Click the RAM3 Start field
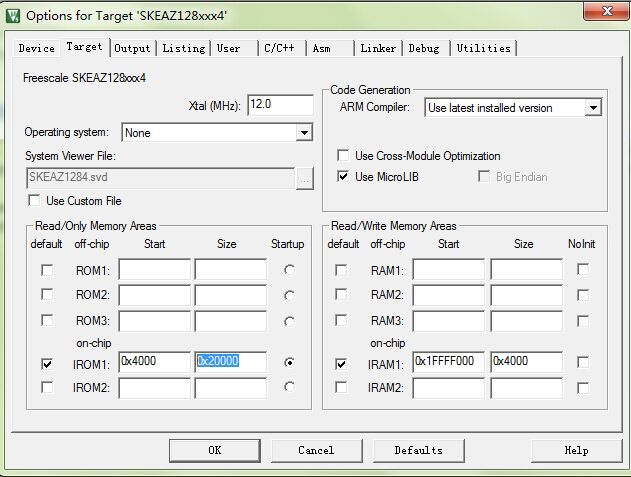631x477 pixels. click(449, 321)
